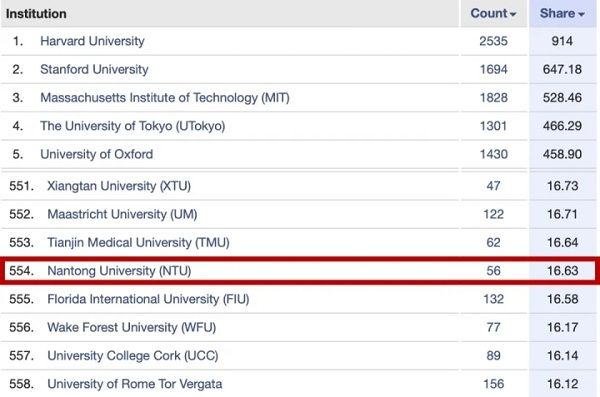Open the Stanford University link

(x=94, y=69)
